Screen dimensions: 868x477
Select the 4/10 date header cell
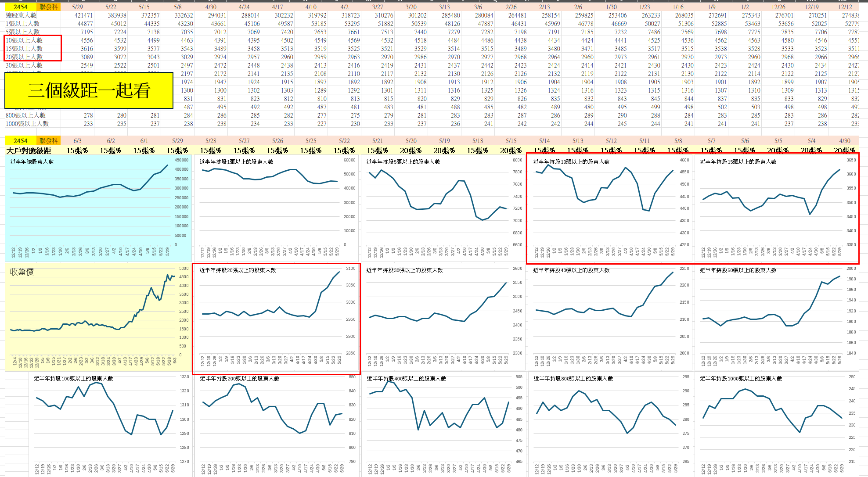(311, 7)
